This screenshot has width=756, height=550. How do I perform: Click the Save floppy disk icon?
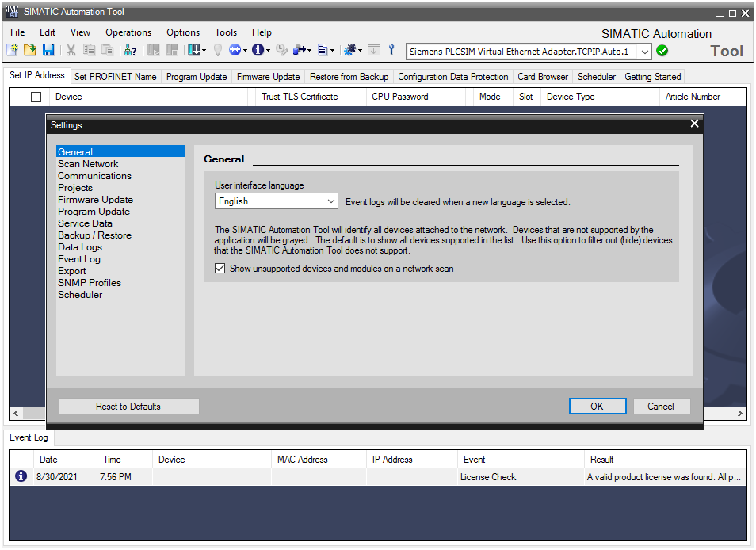tap(48, 50)
